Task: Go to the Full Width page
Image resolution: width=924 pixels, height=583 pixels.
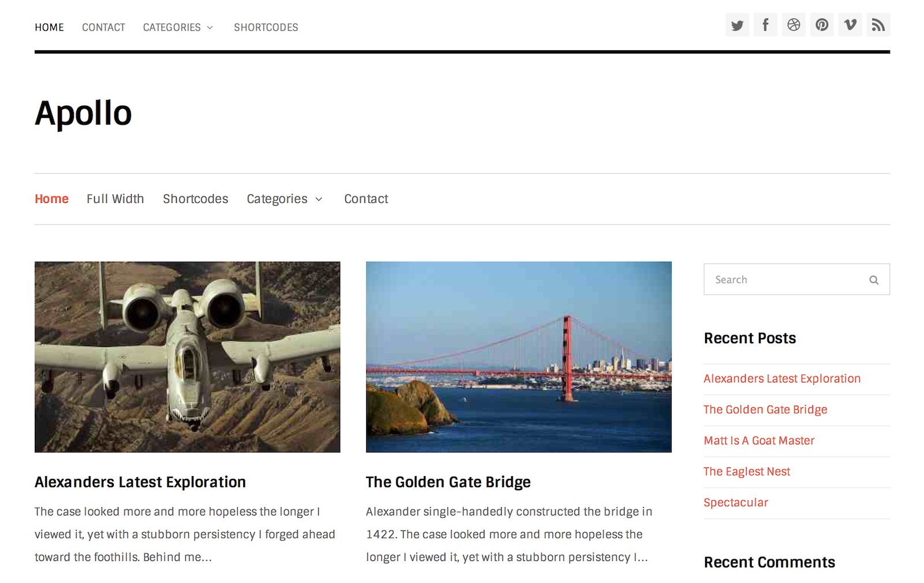Action: [x=115, y=199]
